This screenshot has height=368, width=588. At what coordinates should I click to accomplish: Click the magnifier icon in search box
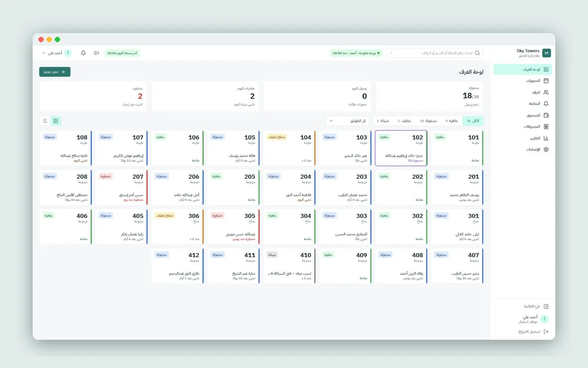(x=477, y=53)
